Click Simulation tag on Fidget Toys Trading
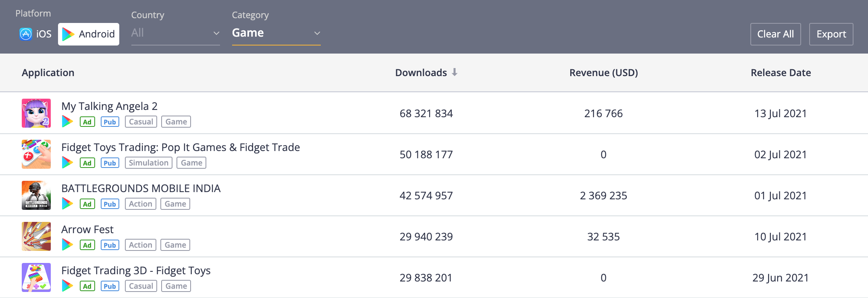 click(x=149, y=163)
